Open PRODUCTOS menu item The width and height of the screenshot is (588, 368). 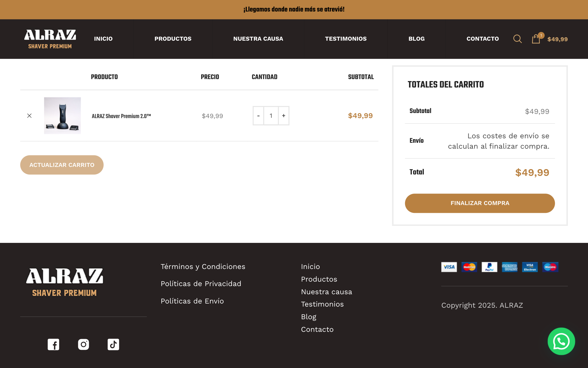pos(173,39)
